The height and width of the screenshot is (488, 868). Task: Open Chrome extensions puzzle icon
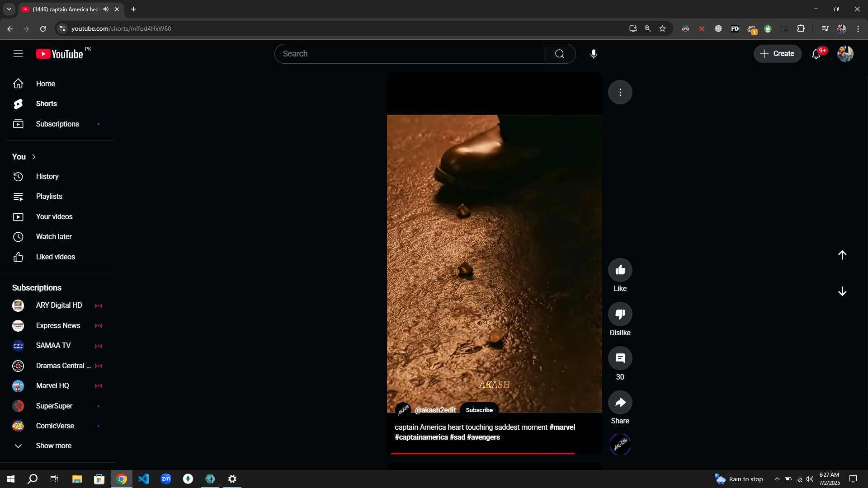tap(801, 28)
